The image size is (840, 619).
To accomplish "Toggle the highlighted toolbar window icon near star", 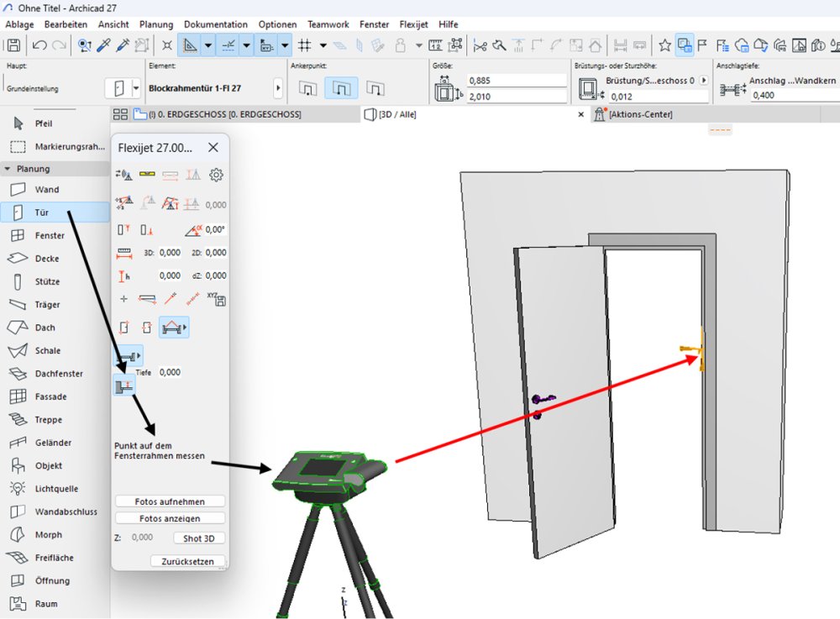I will (684, 45).
